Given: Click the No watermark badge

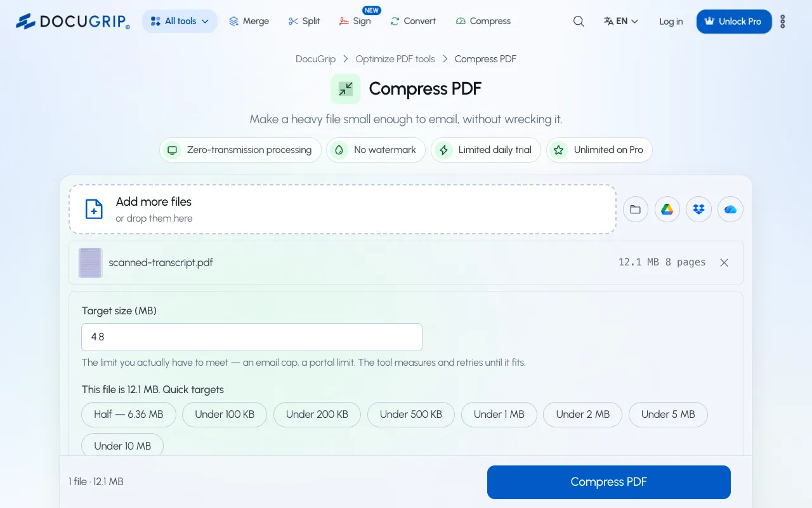Looking at the screenshot, I should 376,150.
